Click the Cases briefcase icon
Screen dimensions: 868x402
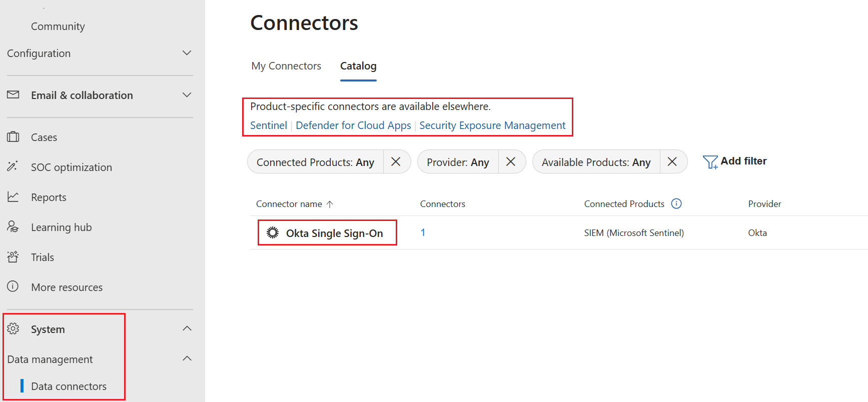coord(13,137)
